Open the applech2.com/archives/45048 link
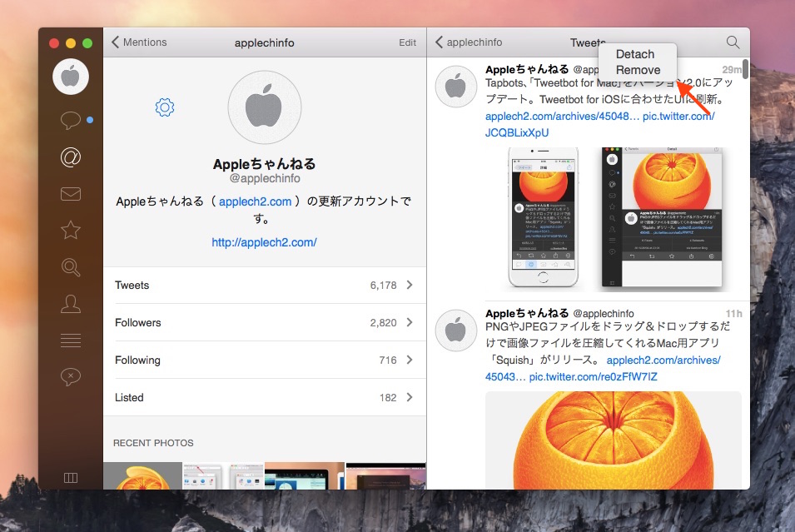The width and height of the screenshot is (795, 532). point(562,116)
